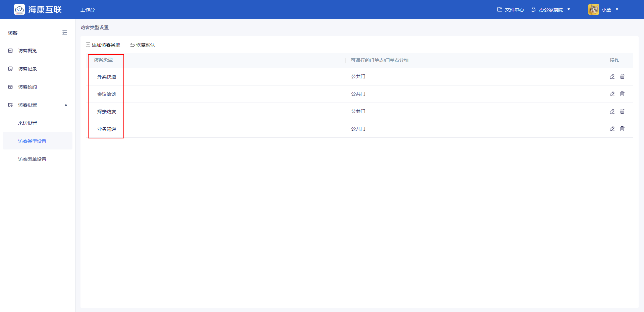Image resolution: width=644 pixels, height=312 pixels.
Task: Go to 访客记录 page
Action: pyautogui.click(x=28, y=69)
